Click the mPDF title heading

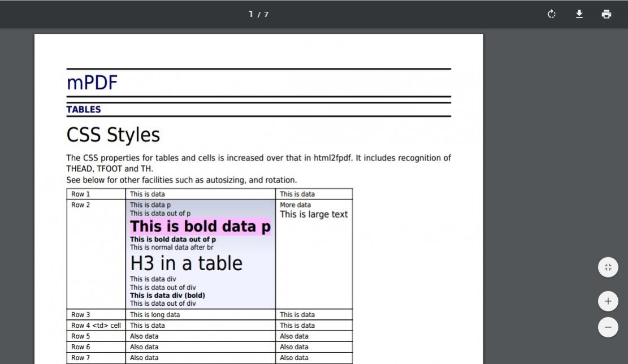click(92, 83)
